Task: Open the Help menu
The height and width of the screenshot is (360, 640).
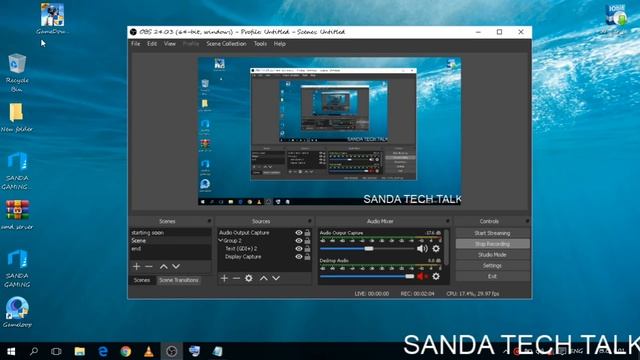Action: click(280, 44)
